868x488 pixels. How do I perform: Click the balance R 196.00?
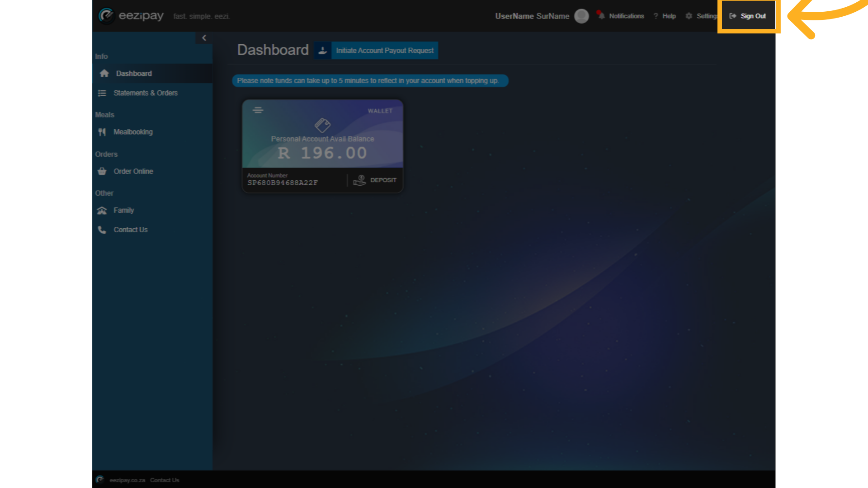tap(322, 153)
